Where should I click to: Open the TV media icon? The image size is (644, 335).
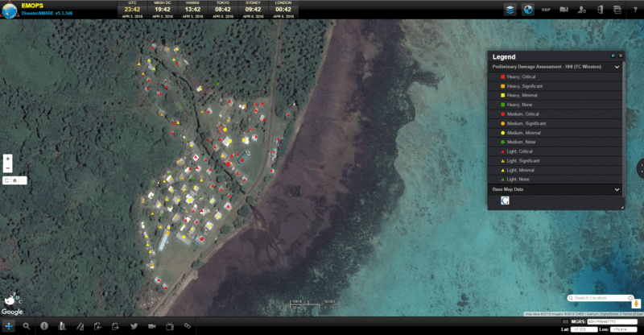coord(170,326)
